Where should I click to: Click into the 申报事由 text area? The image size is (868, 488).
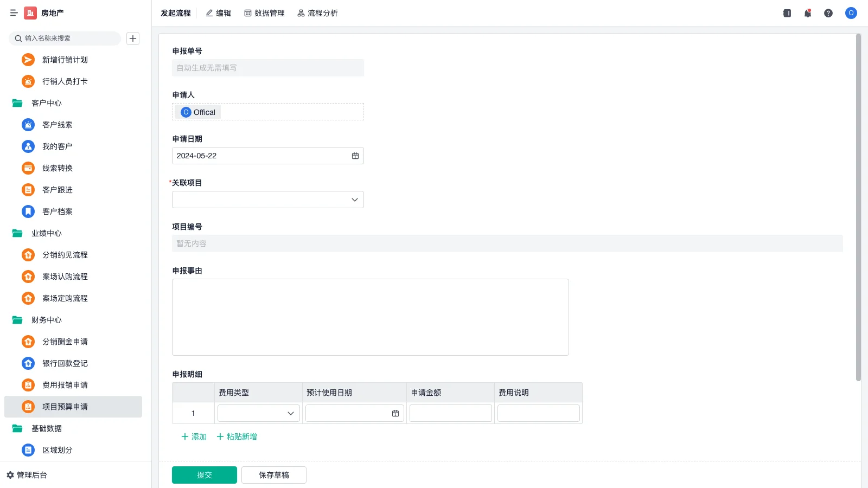tap(371, 317)
